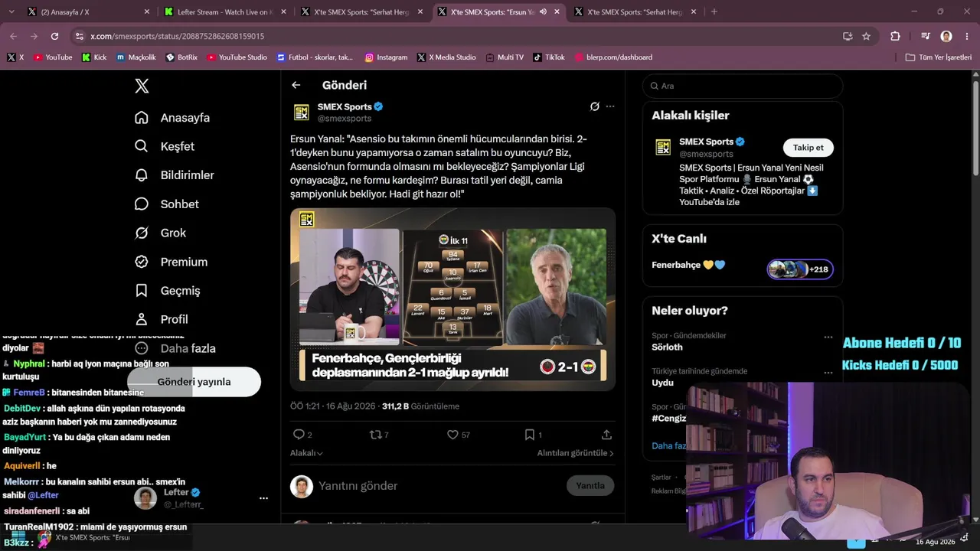Click the Yanıtla reply button
This screenshot has height=551, width=980.
pyautogui.click(x=590, y=486)
